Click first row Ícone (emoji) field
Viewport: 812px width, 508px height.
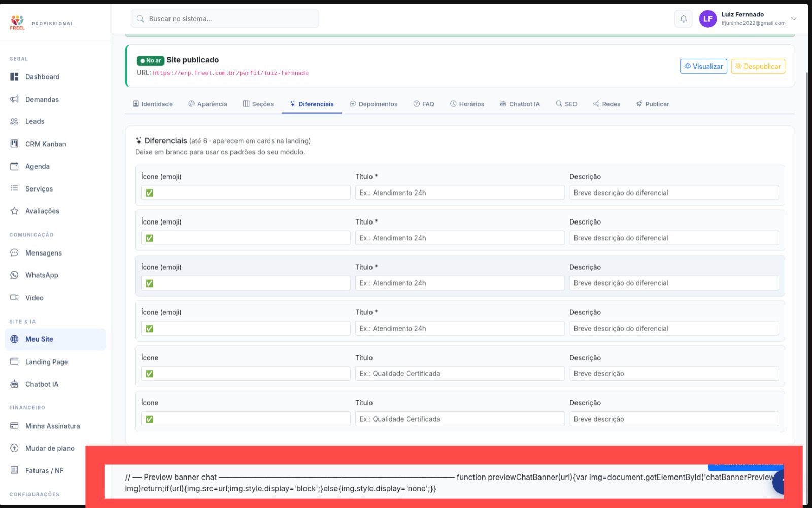246,193
